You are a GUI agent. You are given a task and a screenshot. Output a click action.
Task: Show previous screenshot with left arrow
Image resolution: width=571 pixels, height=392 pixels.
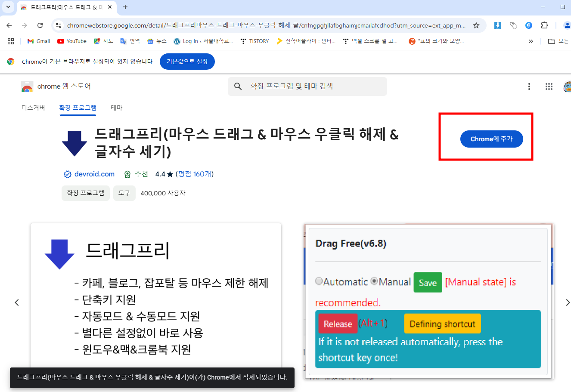tap(17, 302)
